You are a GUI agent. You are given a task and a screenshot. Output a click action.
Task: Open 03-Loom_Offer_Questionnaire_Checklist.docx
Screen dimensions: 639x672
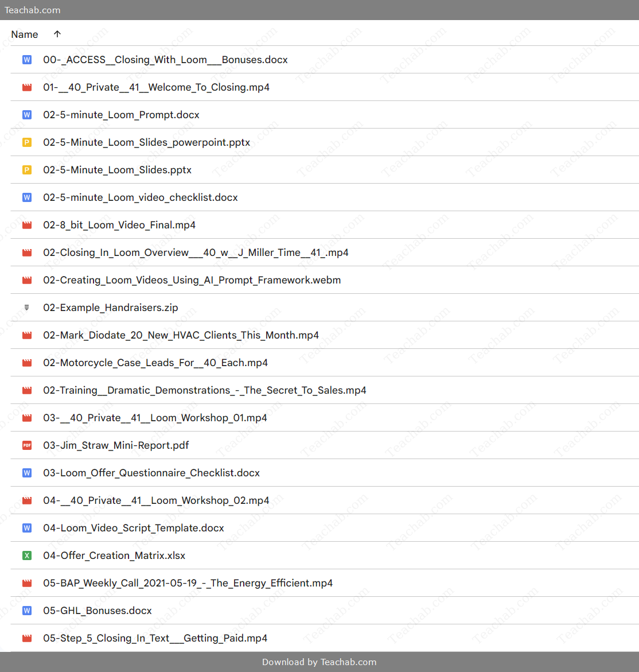[151, 473]
